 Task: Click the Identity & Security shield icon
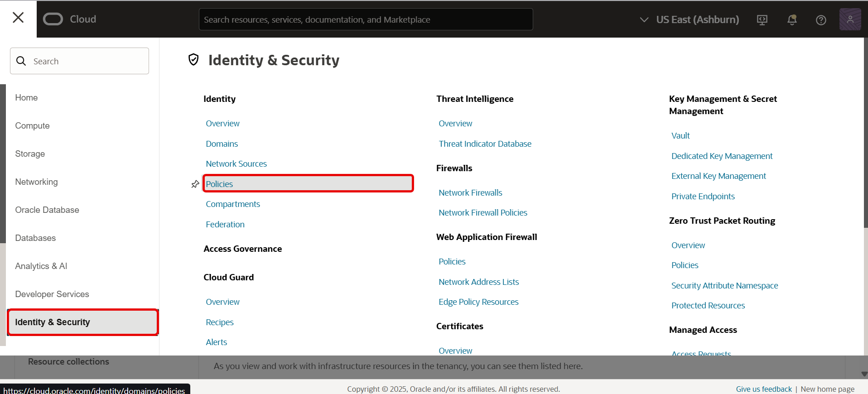(193, 60)
